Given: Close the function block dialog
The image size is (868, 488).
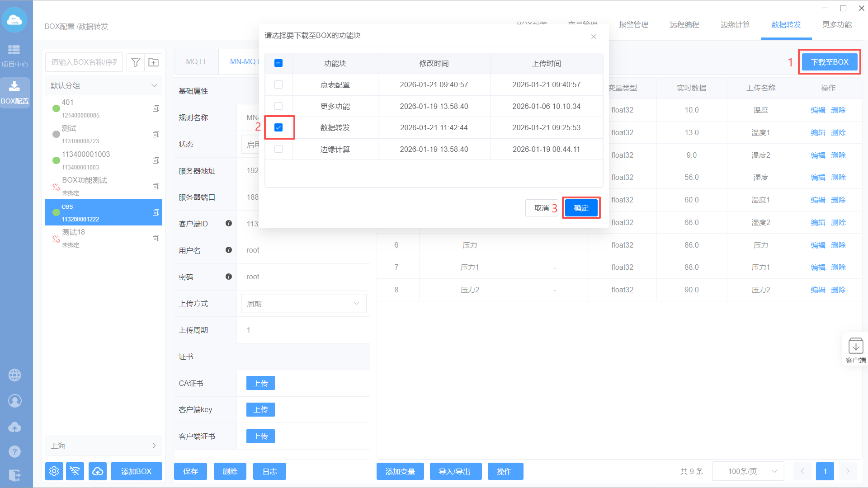Looking at the screenshot, I should pos(594,37).
